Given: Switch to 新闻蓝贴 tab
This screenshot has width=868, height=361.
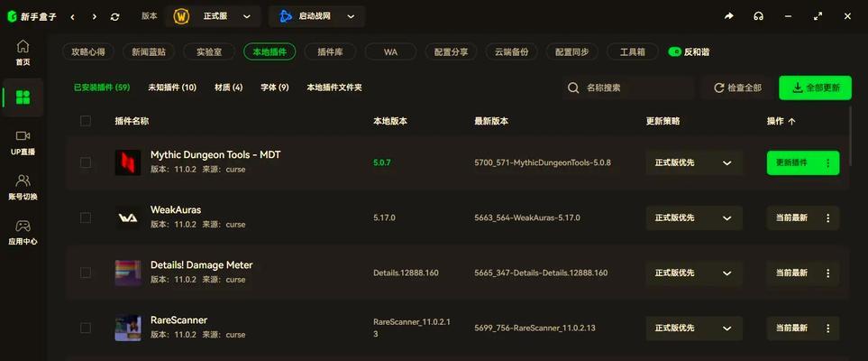Looking at the screenshot, I should [x=149, y=52].
